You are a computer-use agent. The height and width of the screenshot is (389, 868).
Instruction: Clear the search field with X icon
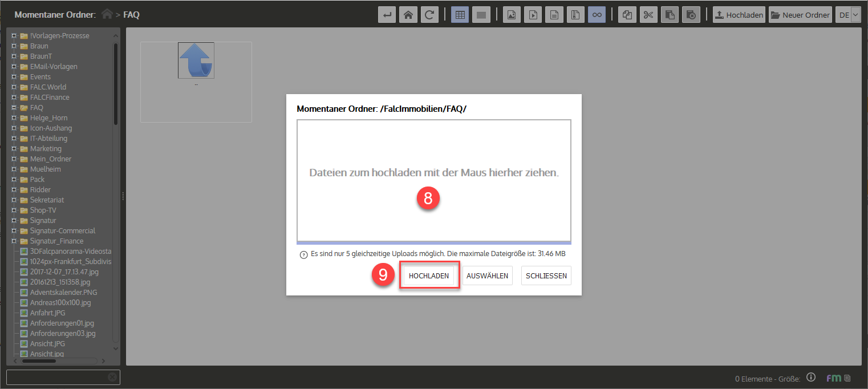(x=112, y=377)
